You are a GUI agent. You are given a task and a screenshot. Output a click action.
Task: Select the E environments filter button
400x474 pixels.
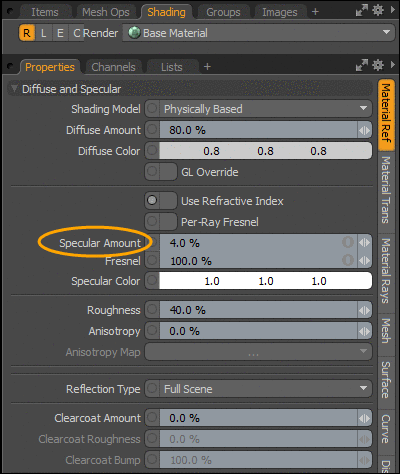(60, 33)
